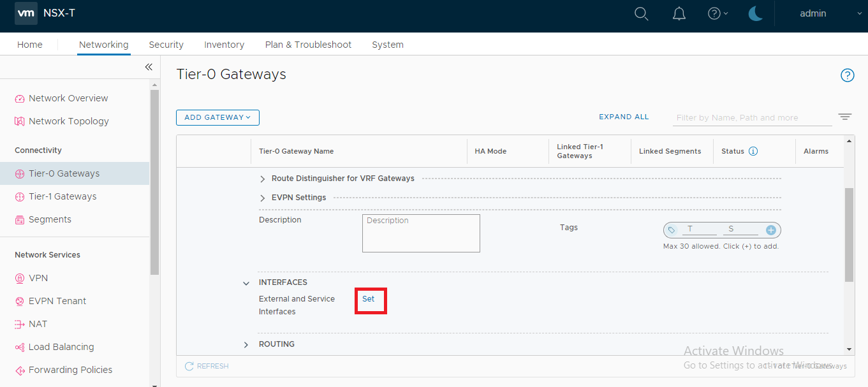Open the search magnifier icon
Viewport: 868px width, 387px height.
pos(642,13)
